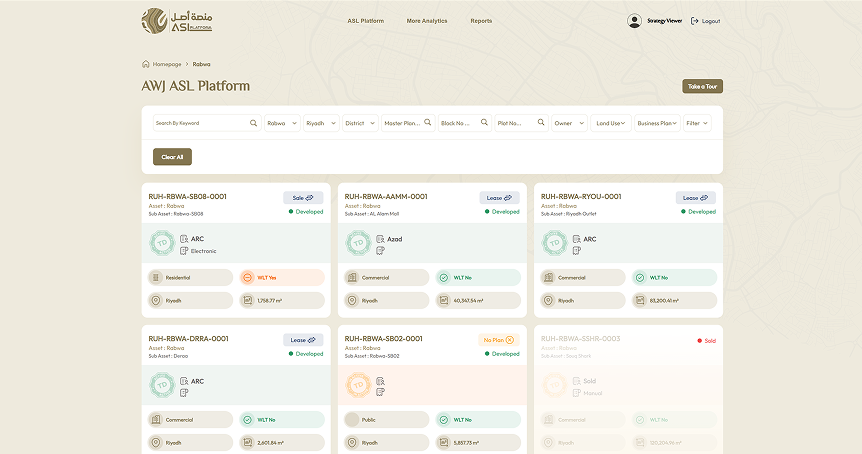Viewport: 862px width, 454px height.
Task: Go to the Reports menu
Action: click(481, 21)
